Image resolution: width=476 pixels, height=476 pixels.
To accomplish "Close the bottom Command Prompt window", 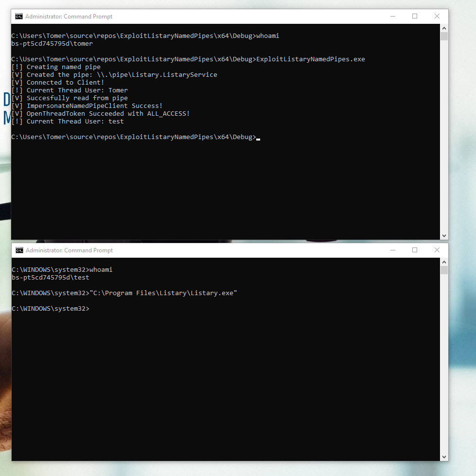I will pos(437,250).
